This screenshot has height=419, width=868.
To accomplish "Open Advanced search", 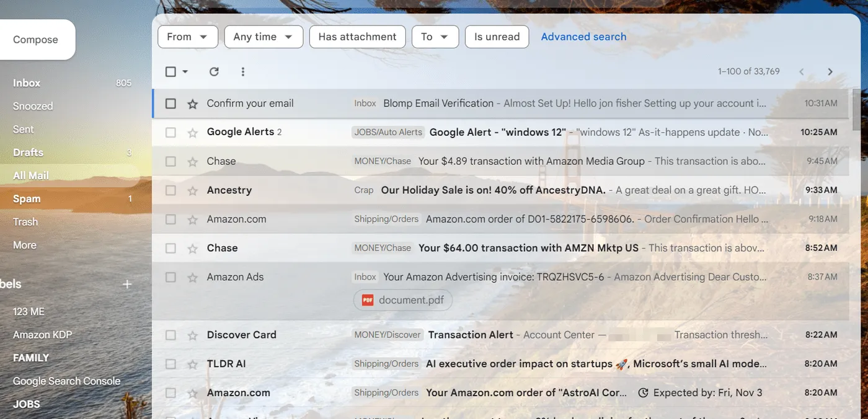I will (583, 37).
